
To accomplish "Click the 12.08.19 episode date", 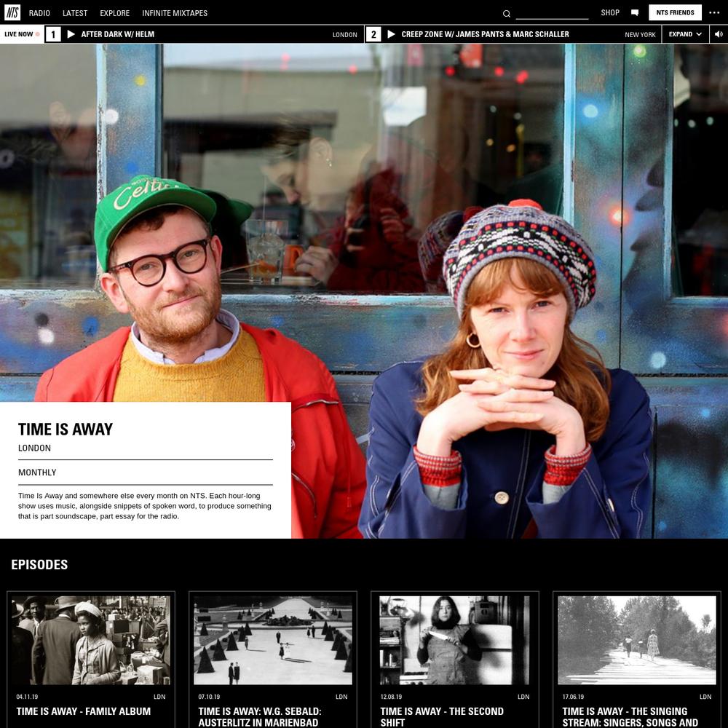I will (391, 697).
